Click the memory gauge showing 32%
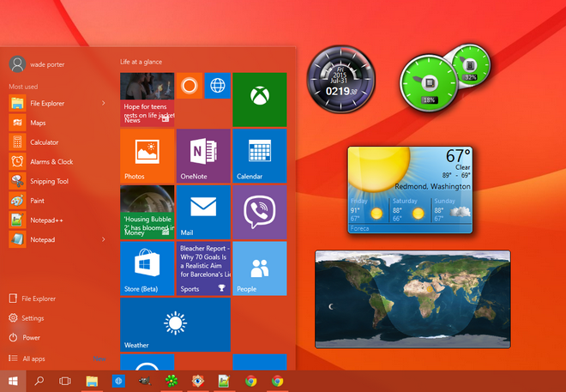Image resolution: width=566 pixels, height=392 pixels. click(471, 66)
